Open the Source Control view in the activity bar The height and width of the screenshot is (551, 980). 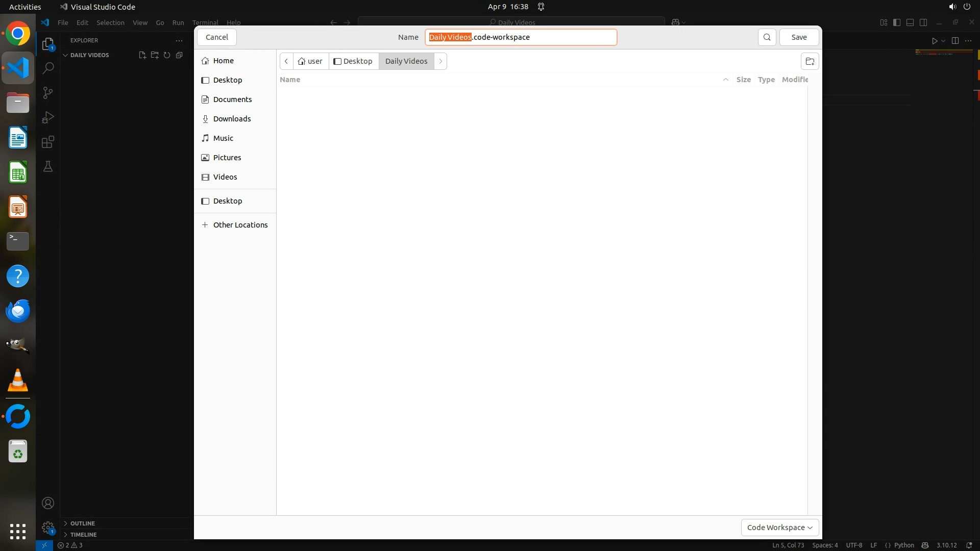tap(48, 93)
